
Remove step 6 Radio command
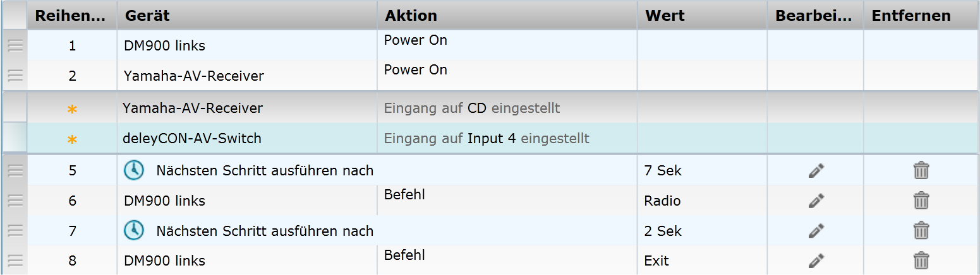coord(921,201)
